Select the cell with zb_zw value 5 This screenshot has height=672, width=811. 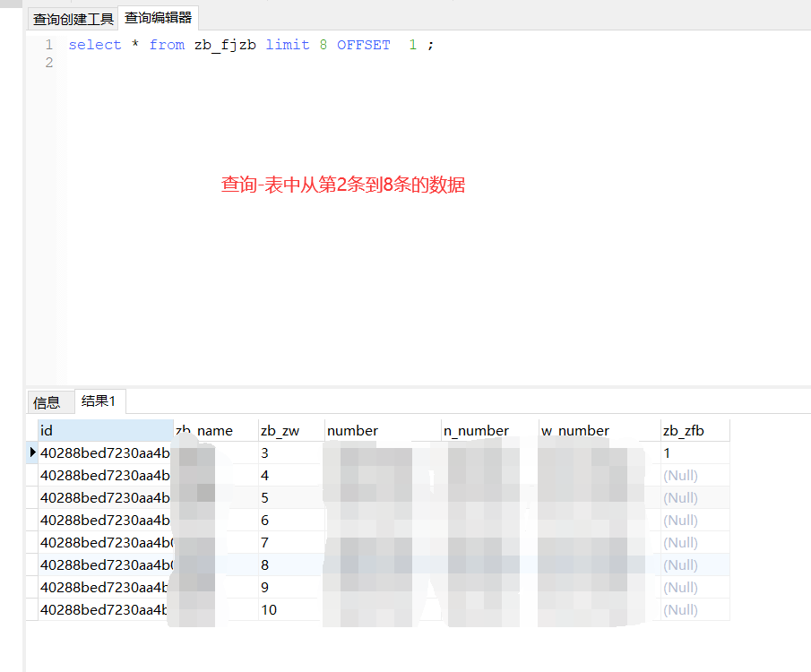pyautogui.click(x=291, y=497)
